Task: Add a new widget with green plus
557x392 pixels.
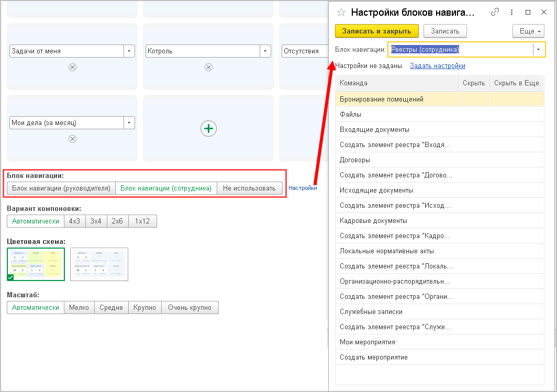Action: [208, 129]
